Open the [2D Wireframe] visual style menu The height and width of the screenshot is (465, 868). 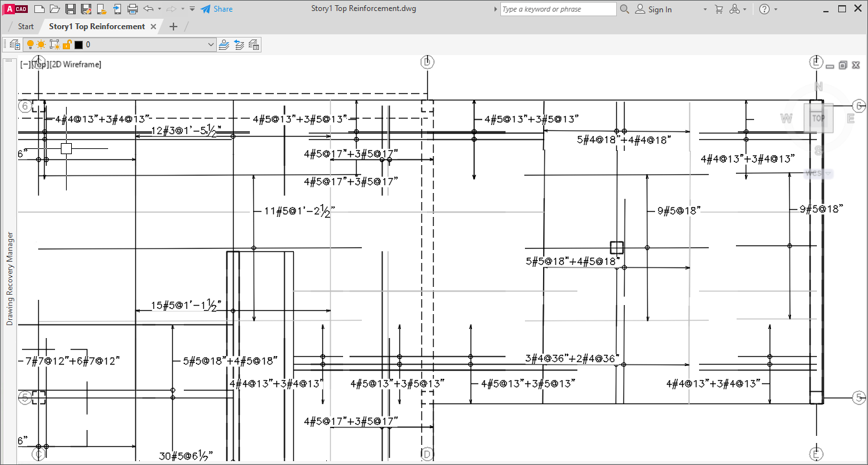point(75,64)
